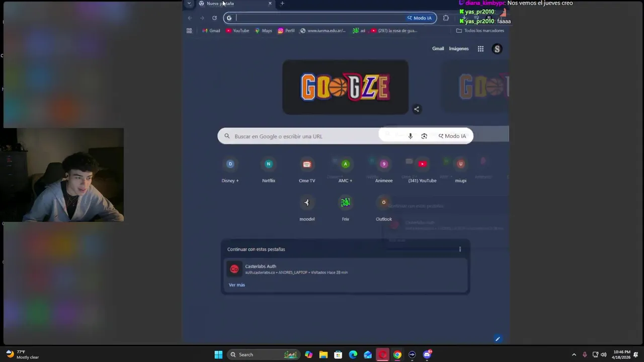Viewport: 644px width, 362px height.
Task: Open the Casterlabs Auth tab suggestion
Action: (x=345, y=269)
